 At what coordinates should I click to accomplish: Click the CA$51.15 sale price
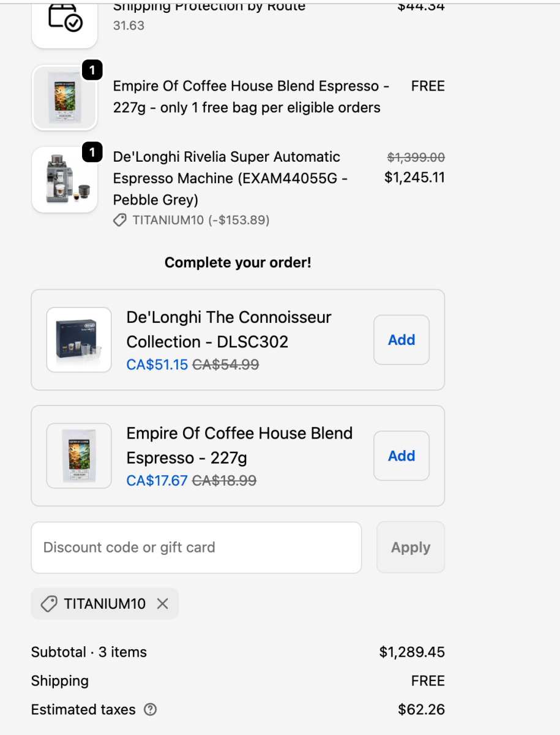click(x=157, y=364)
